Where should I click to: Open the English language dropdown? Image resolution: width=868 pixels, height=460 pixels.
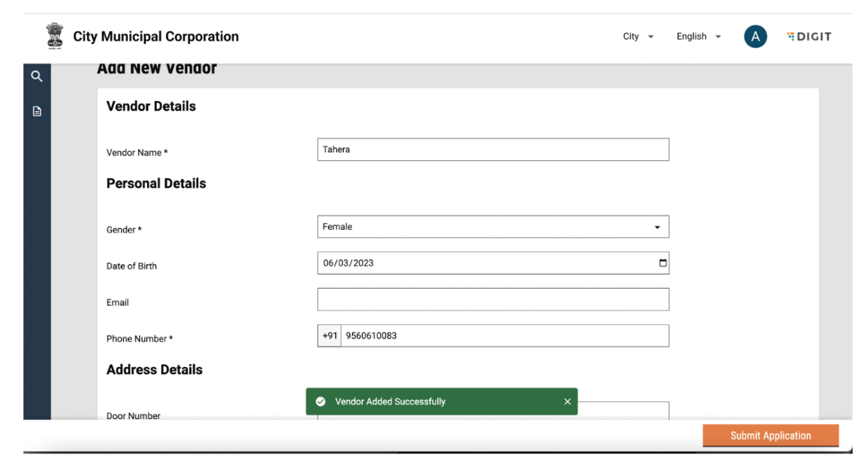click(x=698, y=37)
